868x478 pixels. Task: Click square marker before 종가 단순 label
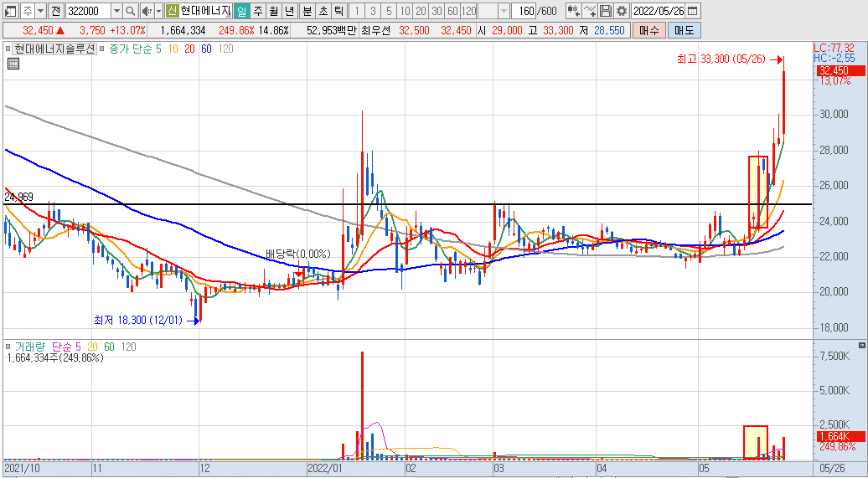pyautogui.click(x=103, y=49)
